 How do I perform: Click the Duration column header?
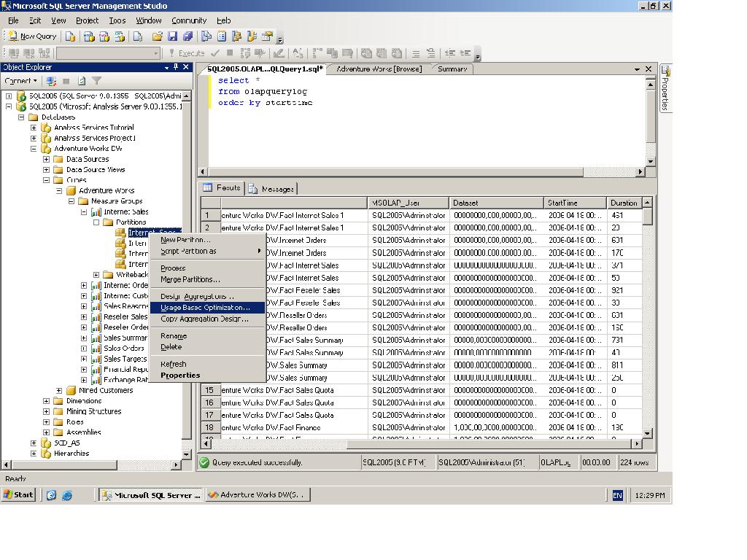click(624, 203)
